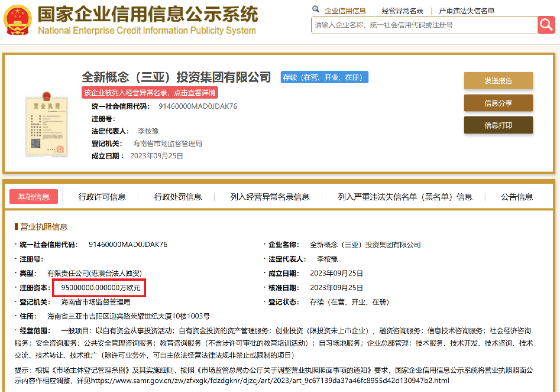Viewport: 560px width, 392px height.
Task: Click the address 海南省三亚市吉阳区迎宾路荣耀世纪大厦10楼1003号
Action: pos(129,316)
